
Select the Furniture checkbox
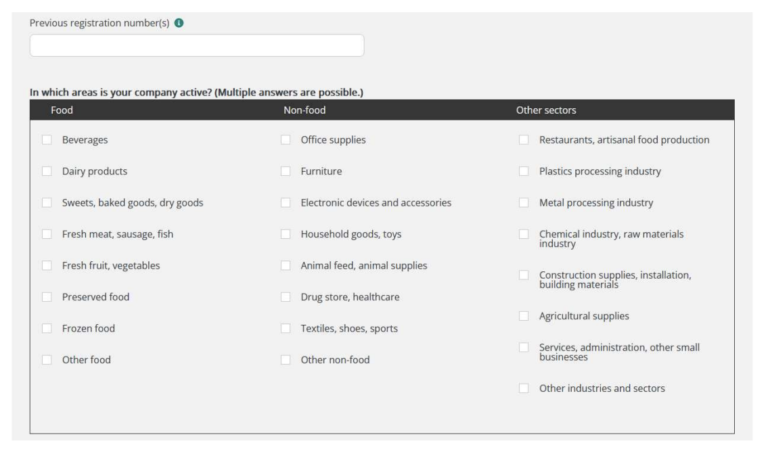tap(286, 171)
